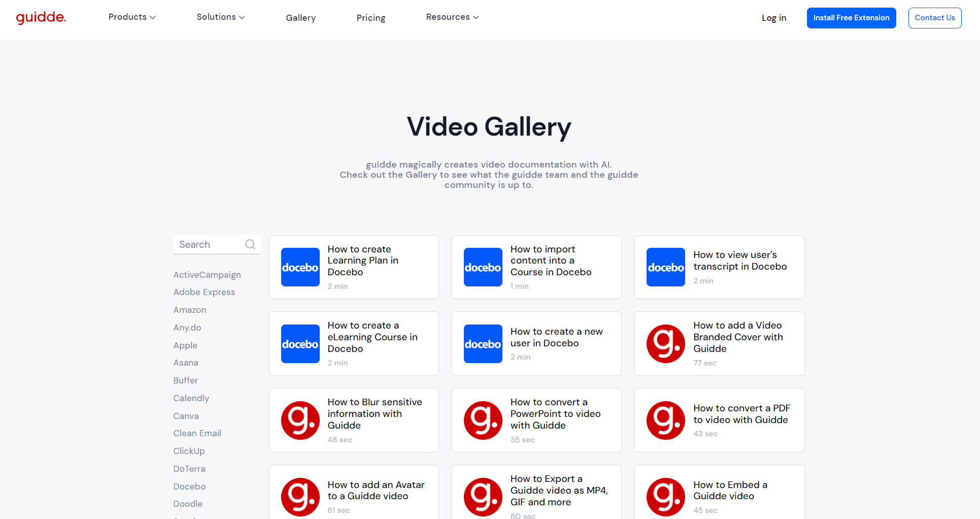This screenshot has width=980, height=519.
Task: Click the Log in link
Action: (x=773, y=18)
